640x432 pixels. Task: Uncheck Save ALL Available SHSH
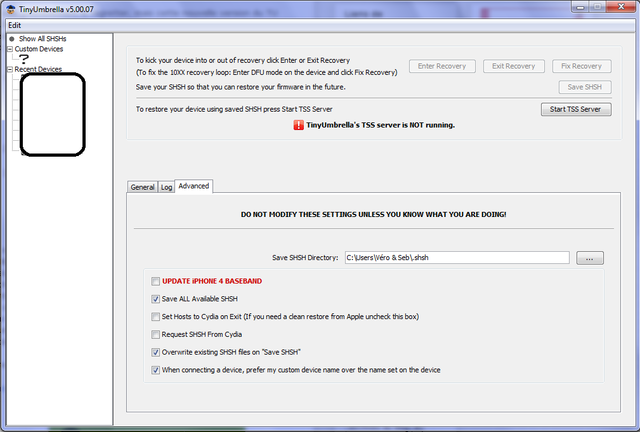tap(155, 298)
